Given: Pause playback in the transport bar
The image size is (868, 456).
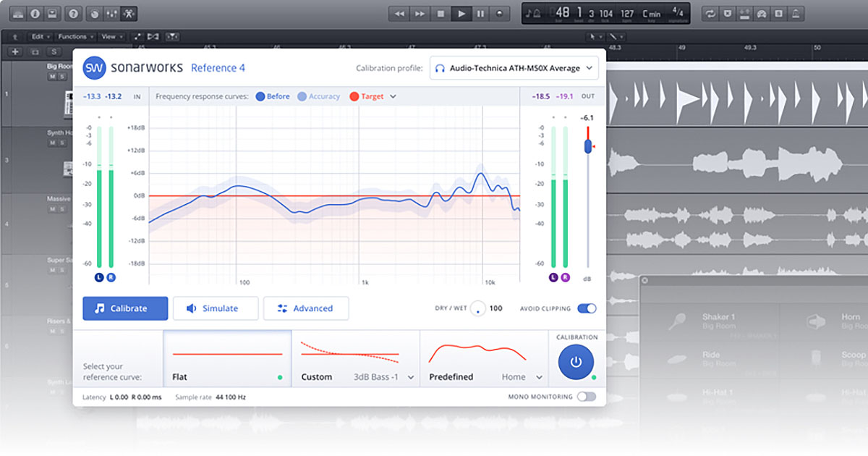Looking at the screenshot, I should click(480, 14).
